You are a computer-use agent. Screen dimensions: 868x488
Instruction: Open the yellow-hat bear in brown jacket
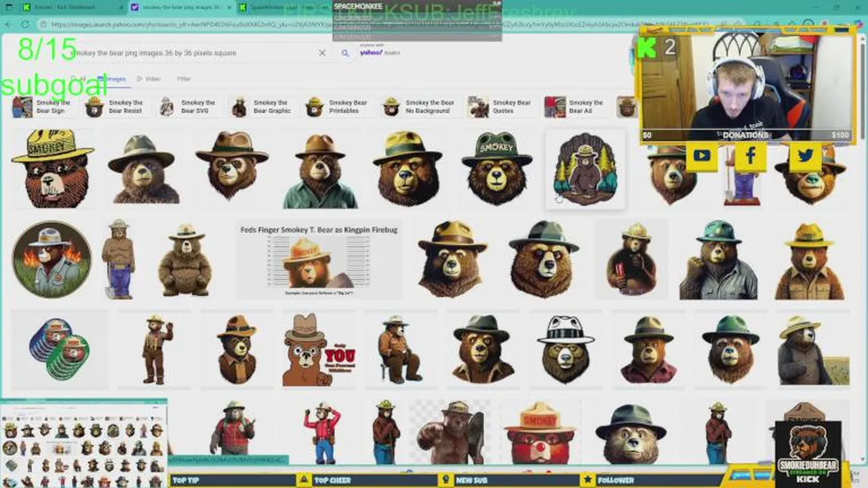810,261
